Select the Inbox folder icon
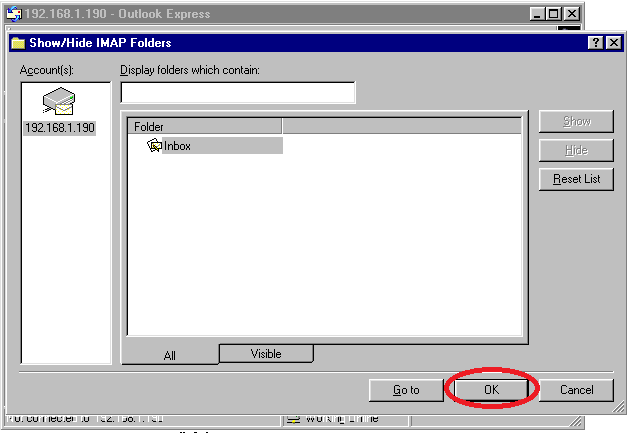 154,146
